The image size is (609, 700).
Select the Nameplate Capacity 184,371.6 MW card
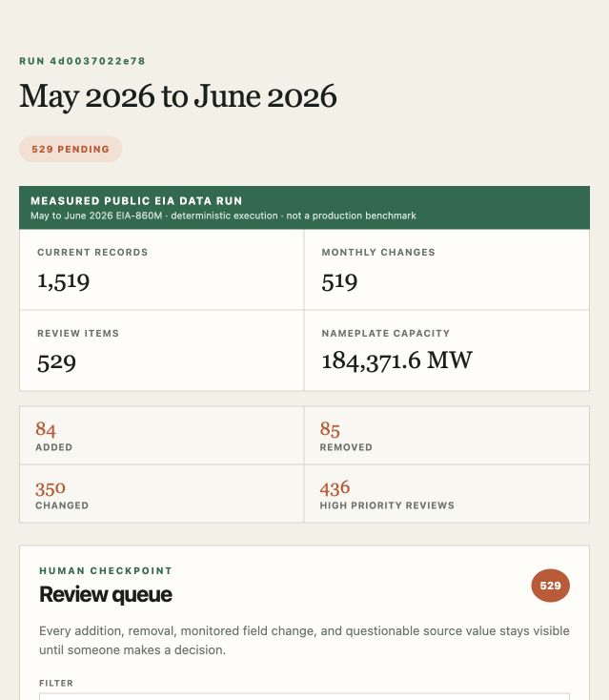click(447, 350)
